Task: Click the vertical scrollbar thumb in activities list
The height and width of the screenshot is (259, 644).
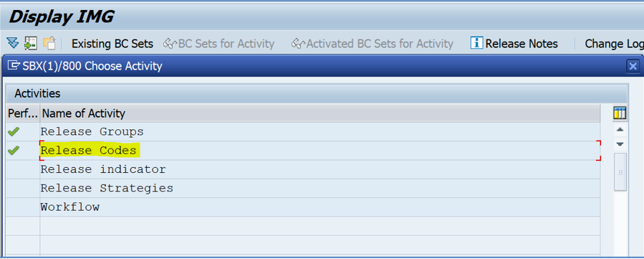Action: pyautogui.click(x=620, y=172)
